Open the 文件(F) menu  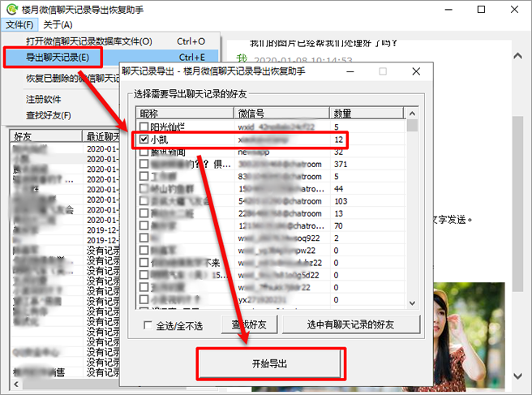(19, 25)
